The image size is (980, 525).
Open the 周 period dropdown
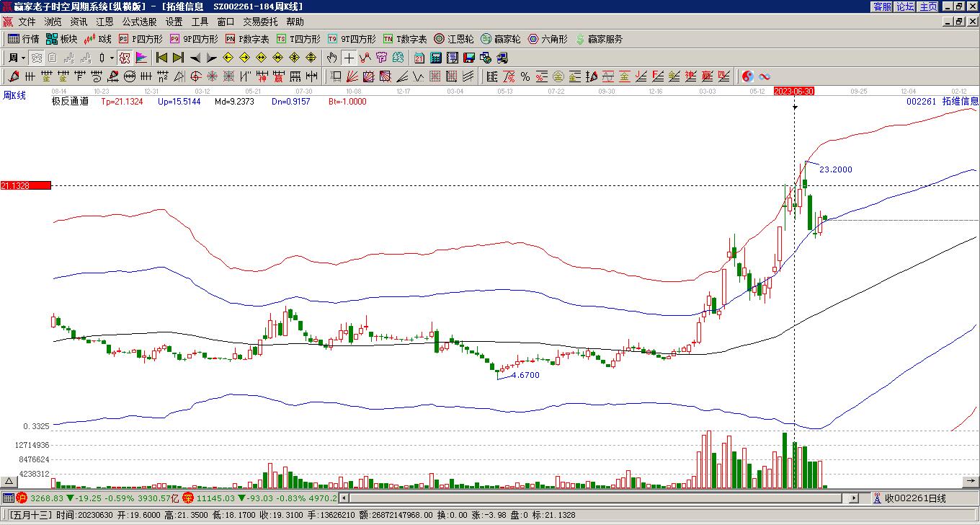point(17,58)
